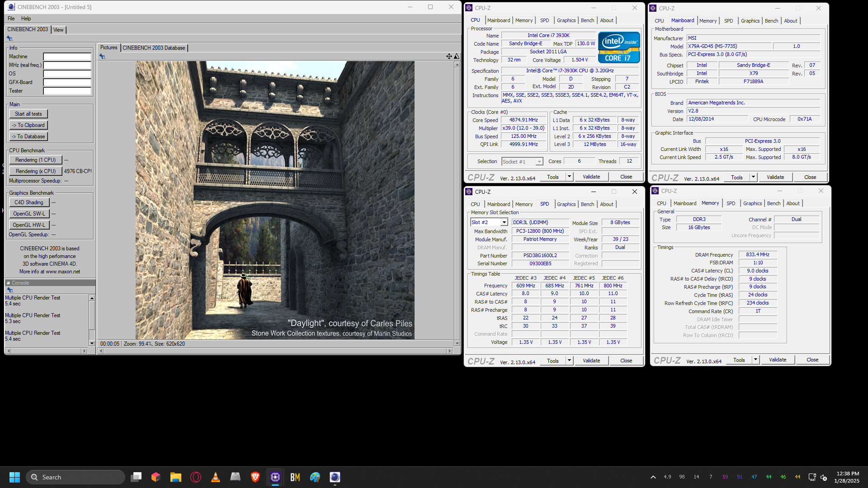
Task: Click the gray drive utility icon in the taskbar
Action: pyautogui.click(x=236, y=477)
